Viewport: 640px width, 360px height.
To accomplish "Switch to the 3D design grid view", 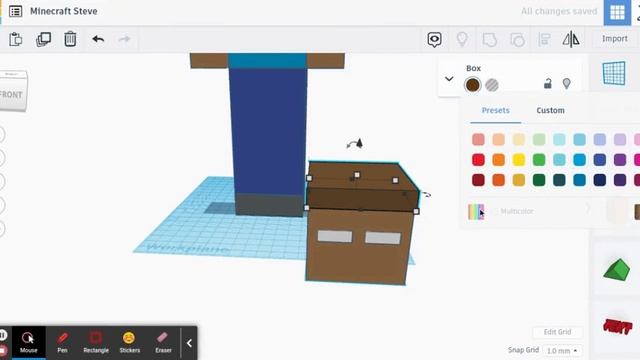I will (x=617, y=13).
